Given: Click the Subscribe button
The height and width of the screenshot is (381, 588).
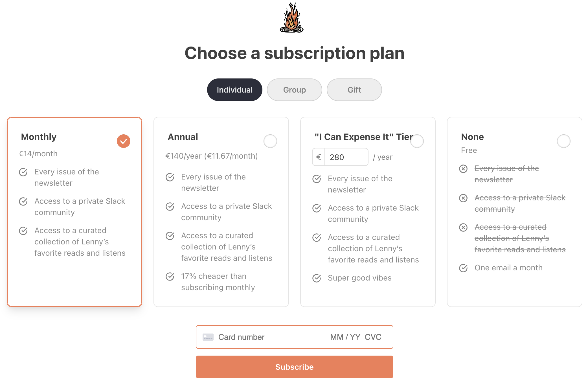Looking at the screenshot, I should click(x=294, y=366).
